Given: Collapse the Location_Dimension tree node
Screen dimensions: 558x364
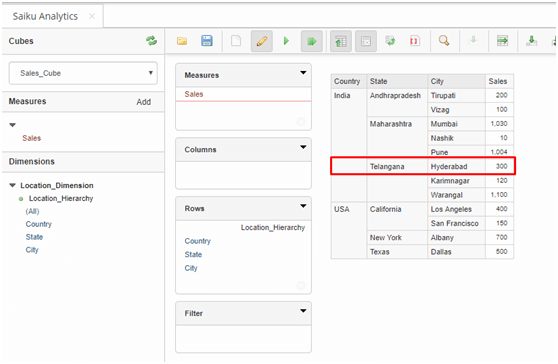Looking at the screenshot, I should click(x=12, y=185).
